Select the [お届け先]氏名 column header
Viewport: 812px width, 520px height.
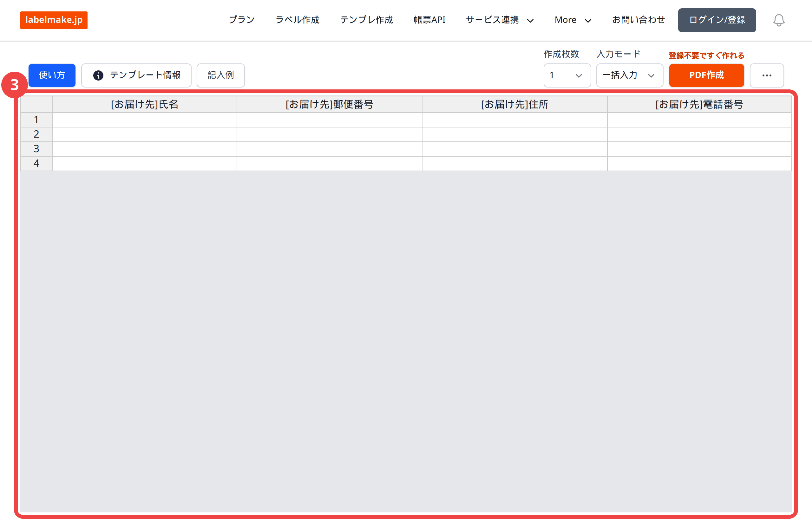pos(145,104)
